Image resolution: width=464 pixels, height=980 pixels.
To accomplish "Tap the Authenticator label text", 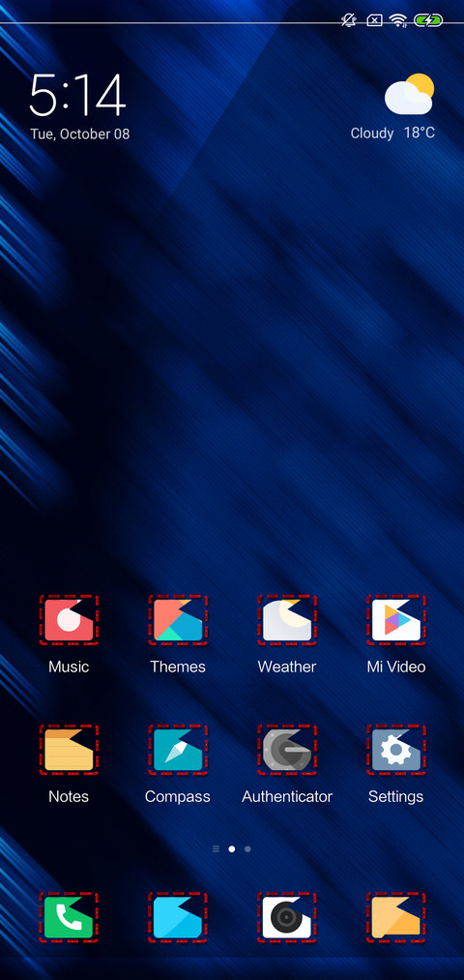I will [287, 797].
